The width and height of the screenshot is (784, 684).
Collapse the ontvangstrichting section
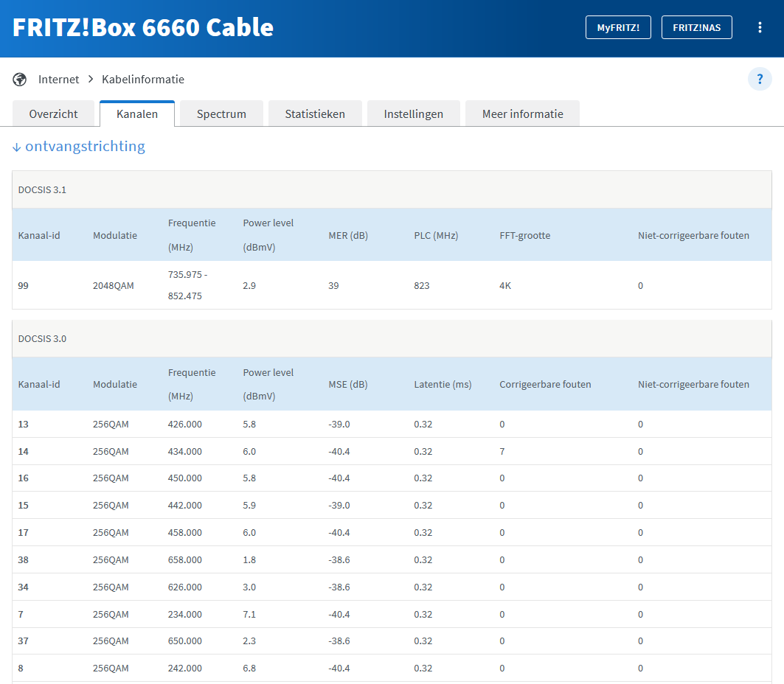(x=79, y=147)
